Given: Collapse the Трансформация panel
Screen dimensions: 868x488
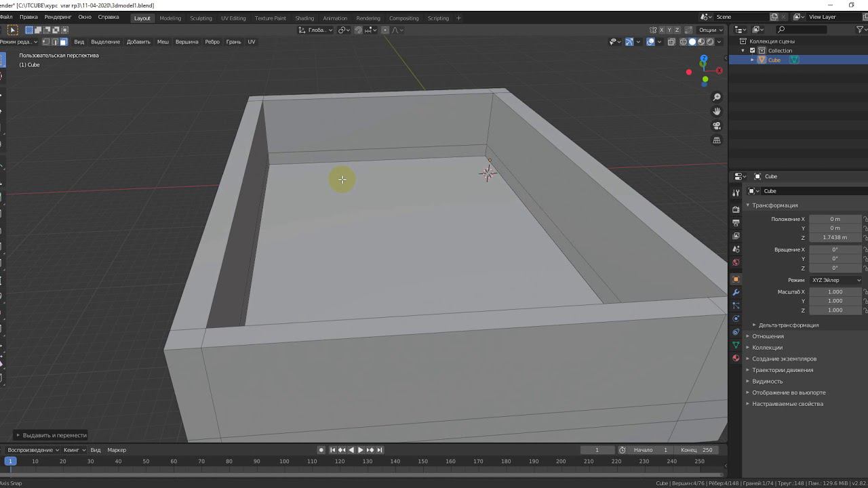Looking at the screenshot, I should pos(774,205).
